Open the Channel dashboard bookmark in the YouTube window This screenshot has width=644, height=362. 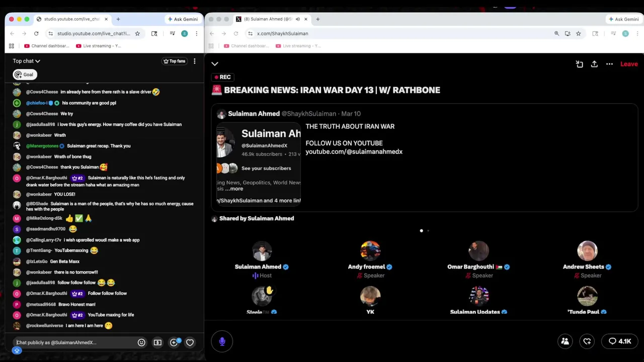coord(46,46)
